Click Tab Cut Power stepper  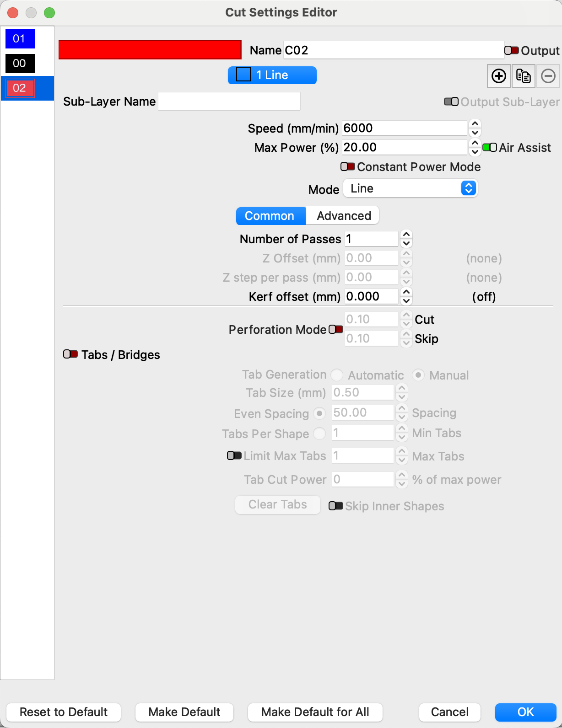click(x=402, y=479)
